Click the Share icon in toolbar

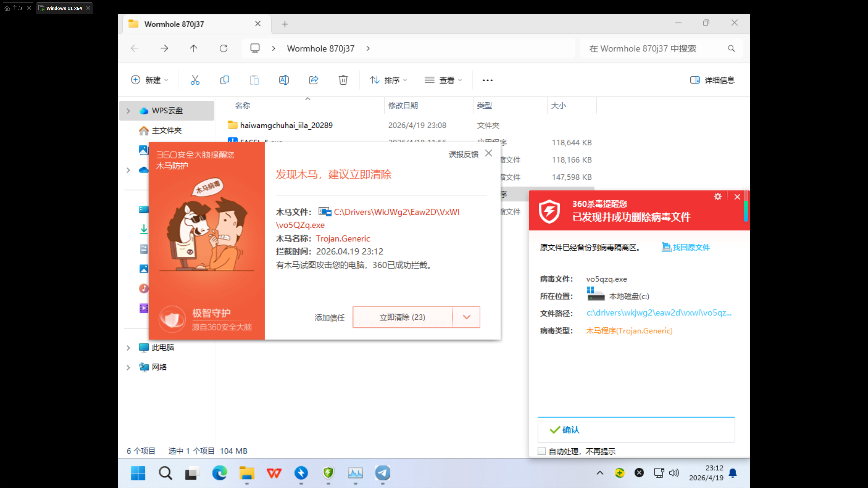(314, 80)
